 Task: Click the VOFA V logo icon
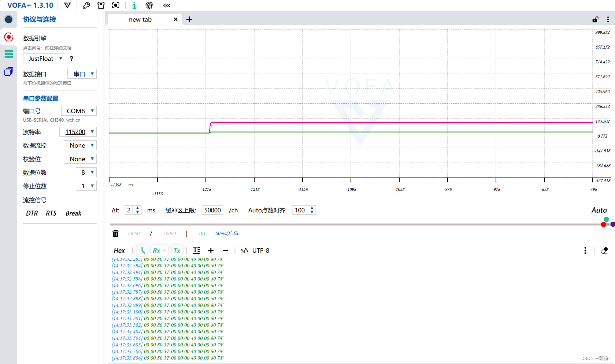(67, 5)
